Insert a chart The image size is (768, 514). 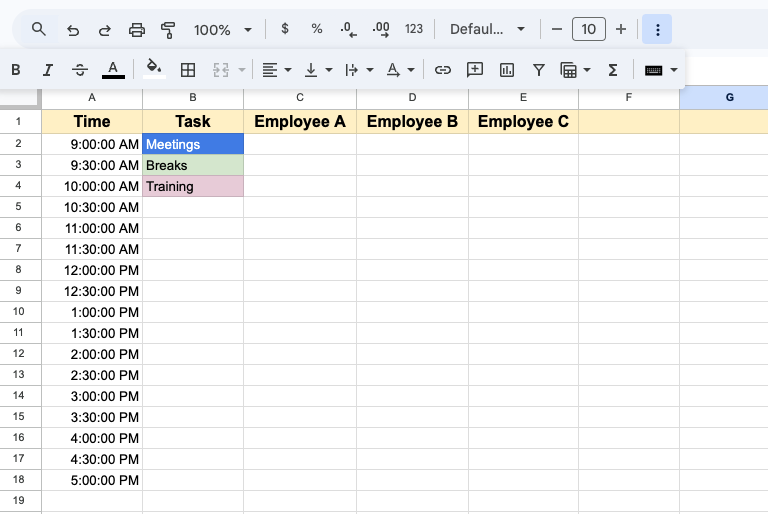(507, 70)
